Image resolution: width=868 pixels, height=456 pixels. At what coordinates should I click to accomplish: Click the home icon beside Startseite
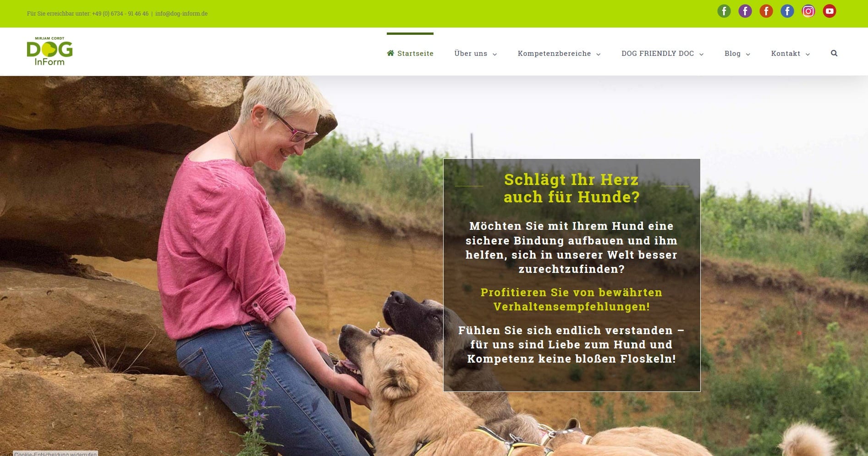pyautogui.click(x=390, y=53)
